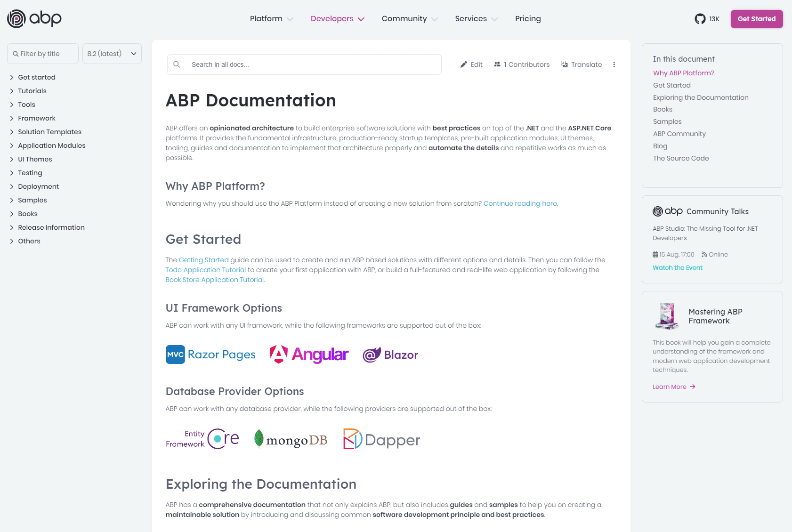This screenshot has width=792, height=532.
Task: Expand the Testing tree node
Action: click(x=12, y=173)
